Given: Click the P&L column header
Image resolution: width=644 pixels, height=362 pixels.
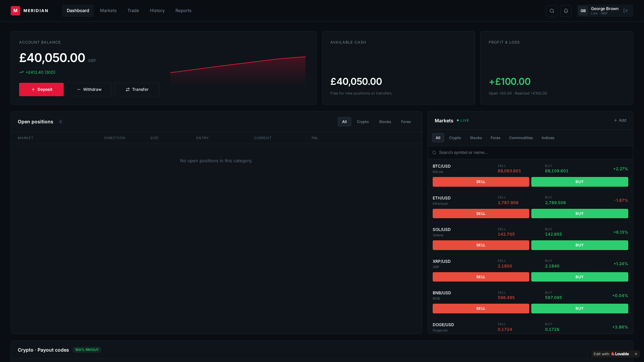Looking at the screenshot, I should pos(315,138).
